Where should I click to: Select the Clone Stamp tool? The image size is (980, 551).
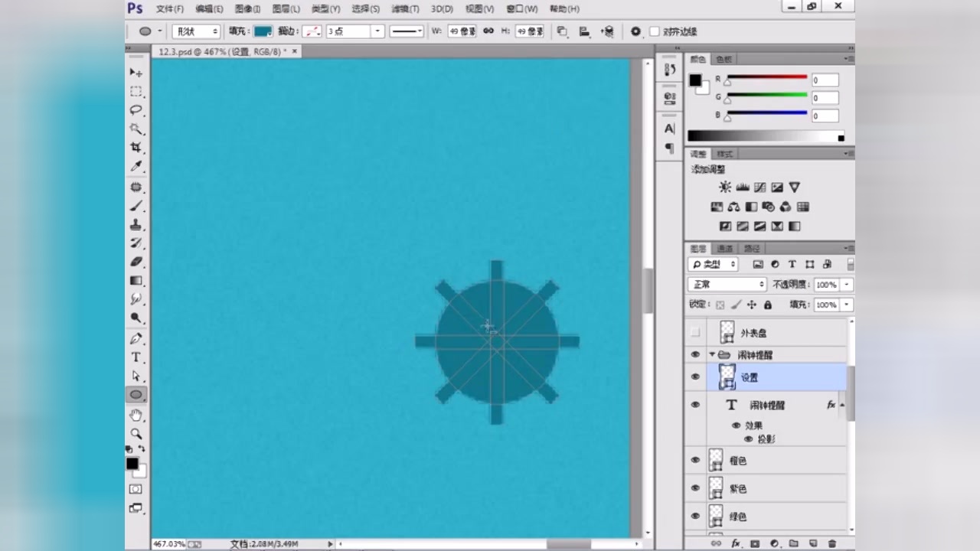(x=136, y=225)
